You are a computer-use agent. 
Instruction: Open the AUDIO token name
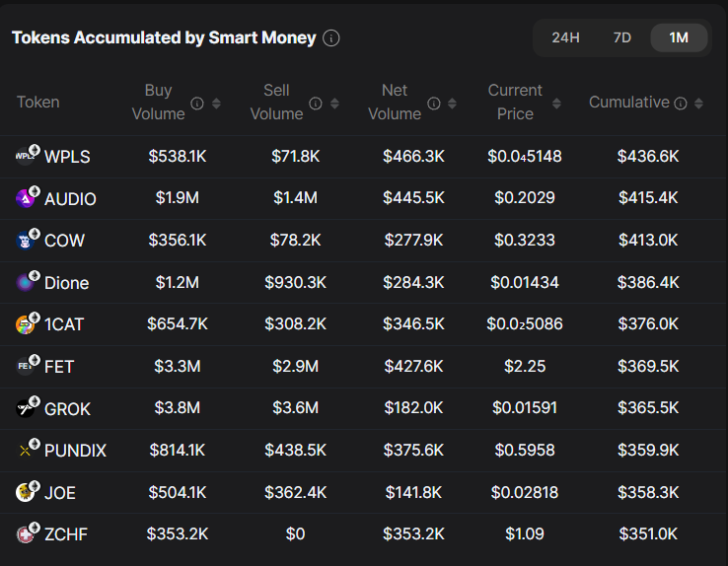tap(70, 199)
